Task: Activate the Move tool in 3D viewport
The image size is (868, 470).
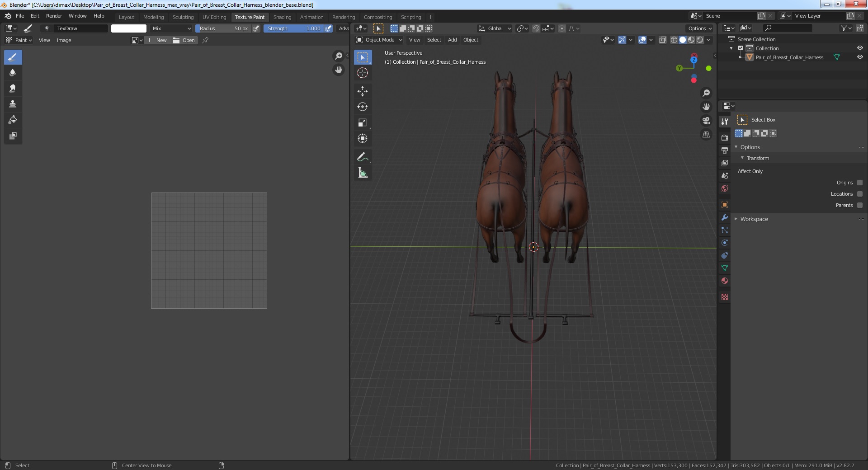Action: (363, 91)
